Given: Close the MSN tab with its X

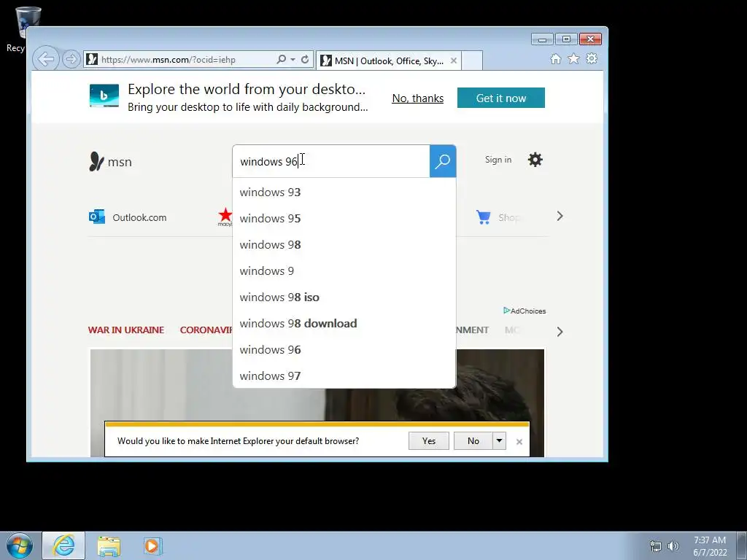Looking at the screenshot, I should tap(454, 61).
